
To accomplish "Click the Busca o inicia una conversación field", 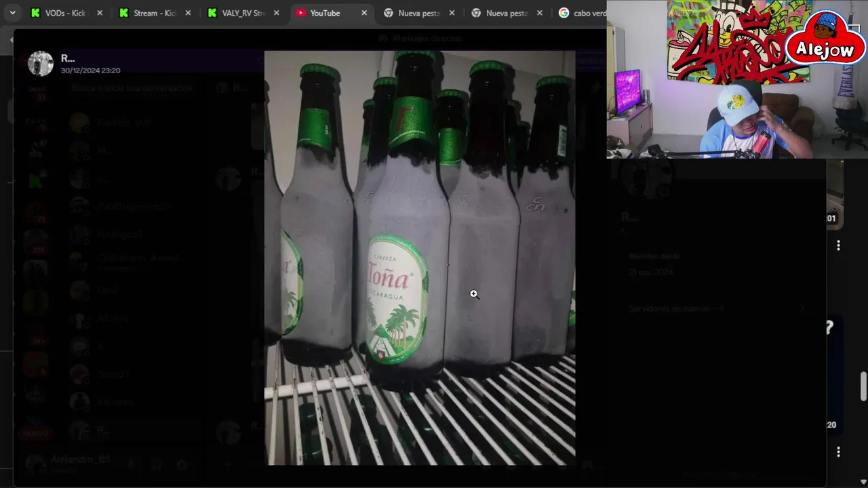I will [x=132, y=88].
